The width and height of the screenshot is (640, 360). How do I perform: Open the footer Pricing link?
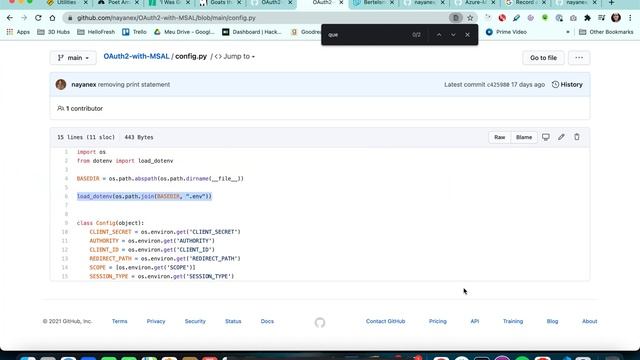[x=438, y=321]
